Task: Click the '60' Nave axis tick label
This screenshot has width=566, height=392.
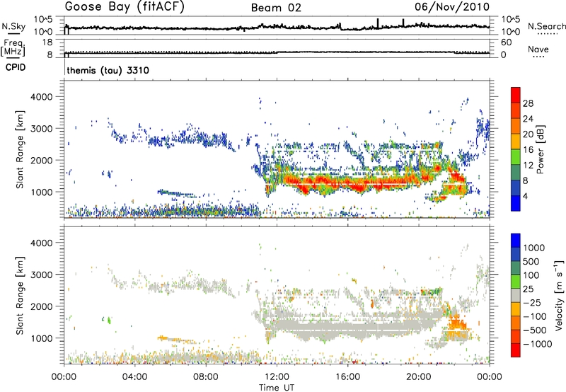Action: click(506, 42)
